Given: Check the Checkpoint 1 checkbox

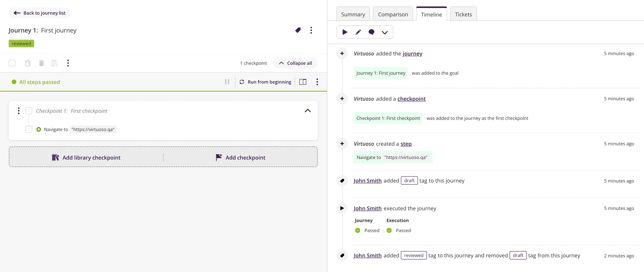Looking at the screenshot, I should point(29,111).
